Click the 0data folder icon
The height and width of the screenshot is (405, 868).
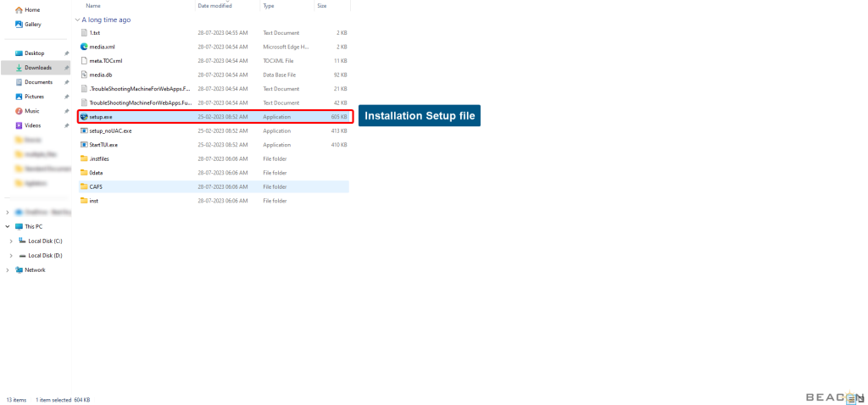tap(84, 173)
